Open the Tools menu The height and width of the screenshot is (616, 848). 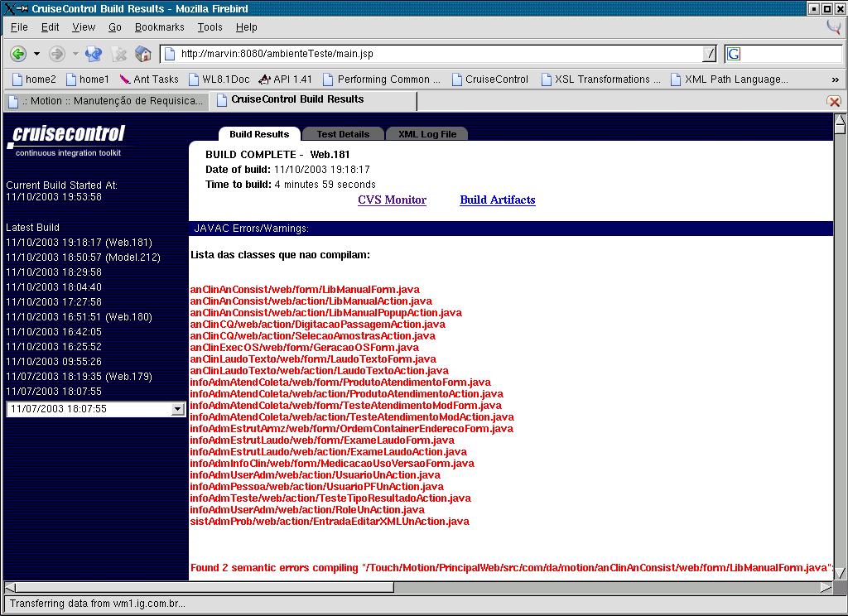click(x=210, y=27)
